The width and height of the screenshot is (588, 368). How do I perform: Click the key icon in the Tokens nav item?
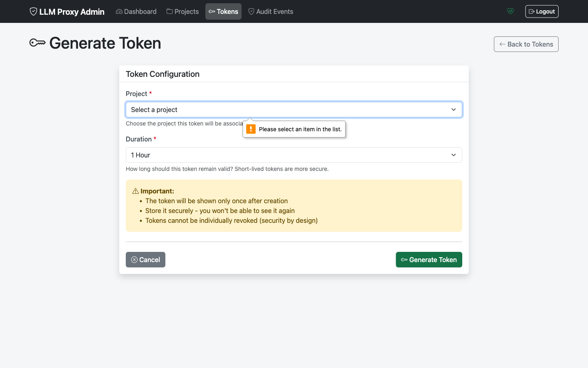point(213,11)
